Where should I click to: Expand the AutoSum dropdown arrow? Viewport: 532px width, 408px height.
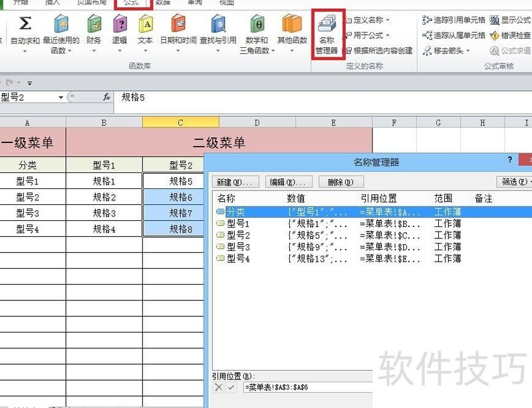(x=25, y=51)
